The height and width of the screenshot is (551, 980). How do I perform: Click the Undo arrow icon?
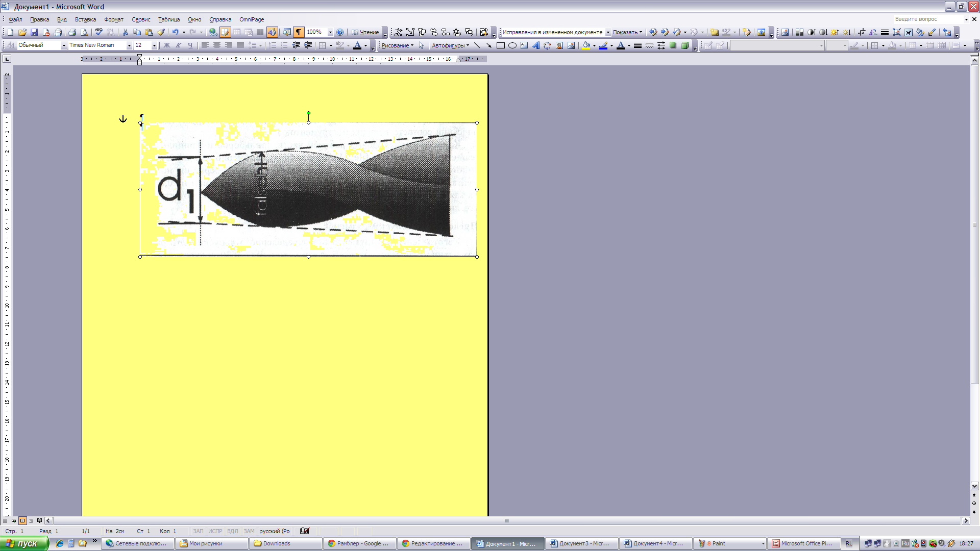tap(175, 32)
